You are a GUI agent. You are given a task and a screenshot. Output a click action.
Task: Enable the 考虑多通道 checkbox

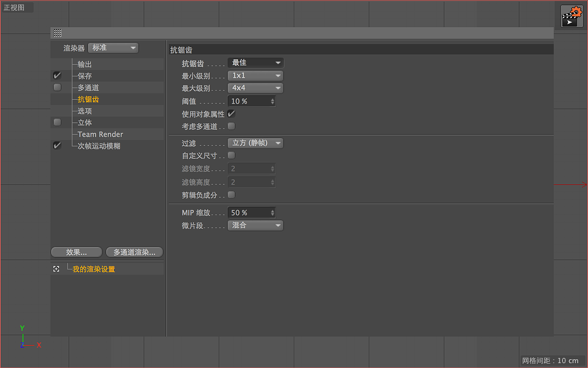point(232,126)
